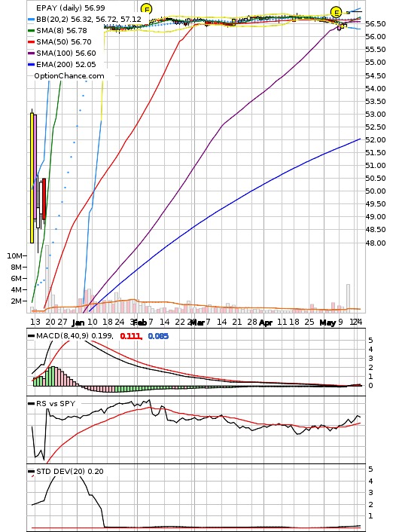Click the 'MACD(8,40,9) 0.199' indicator label
Viewport: 396px width, 532px height.
pyautogui.click(x=75, y=336)
